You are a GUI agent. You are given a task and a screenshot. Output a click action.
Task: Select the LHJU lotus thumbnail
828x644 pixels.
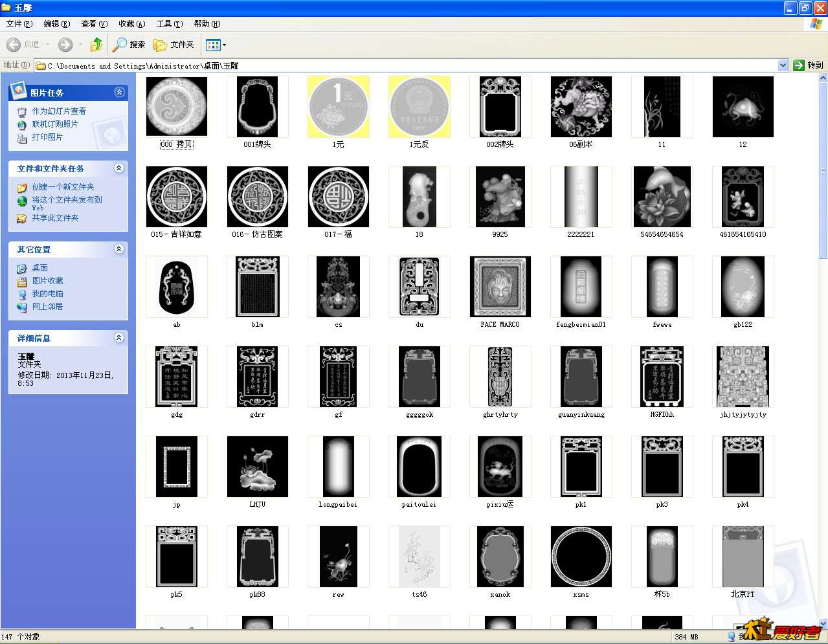pyautogui.click(x=258, y=467)
